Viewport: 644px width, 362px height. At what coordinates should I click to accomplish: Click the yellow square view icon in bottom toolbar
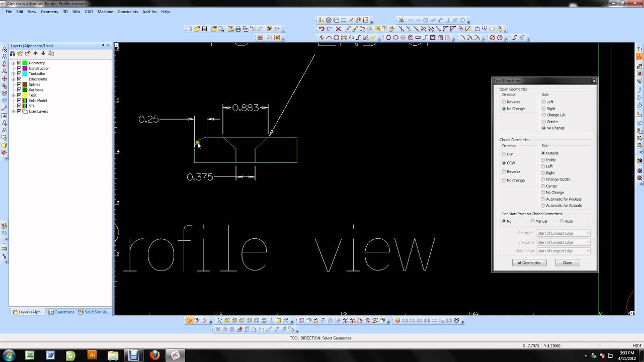pos(279,320)
